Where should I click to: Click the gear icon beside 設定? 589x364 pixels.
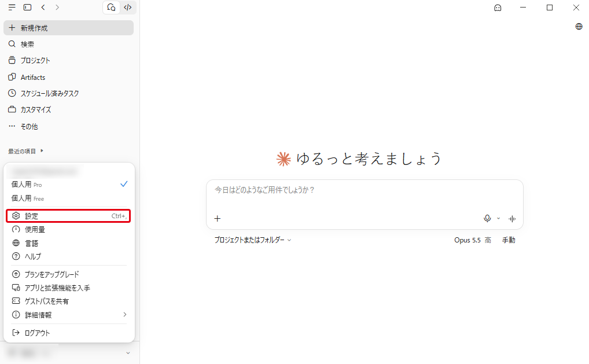(16, 216)
